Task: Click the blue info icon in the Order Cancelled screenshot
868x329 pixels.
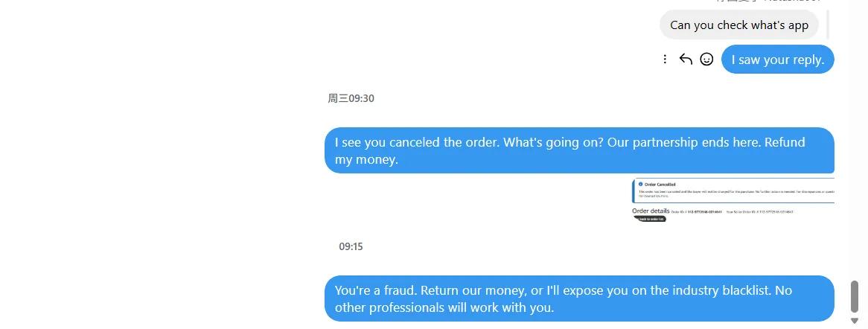Action: [639, 184]
